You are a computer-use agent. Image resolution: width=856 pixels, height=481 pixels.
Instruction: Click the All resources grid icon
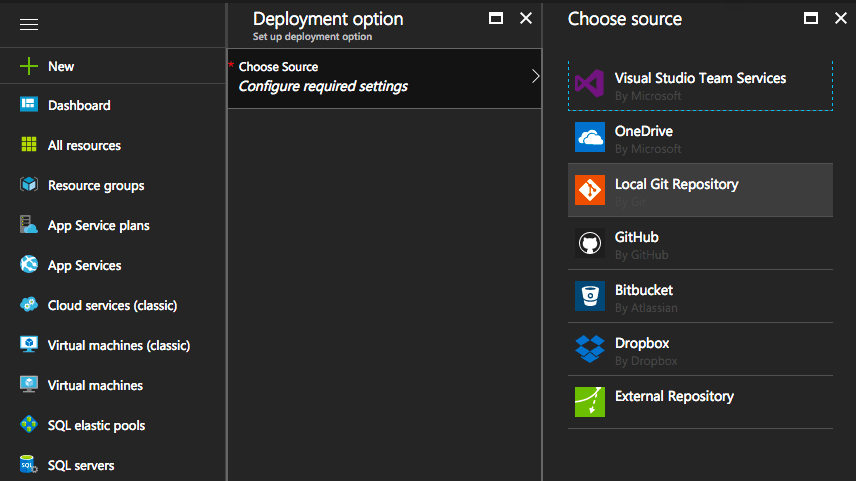point(29,145)
